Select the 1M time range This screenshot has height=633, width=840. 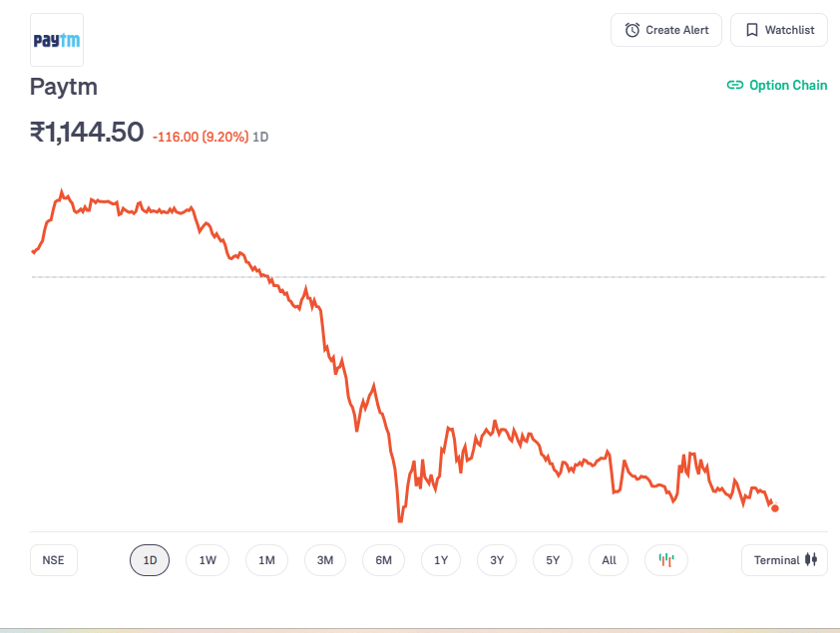[266, 560]
